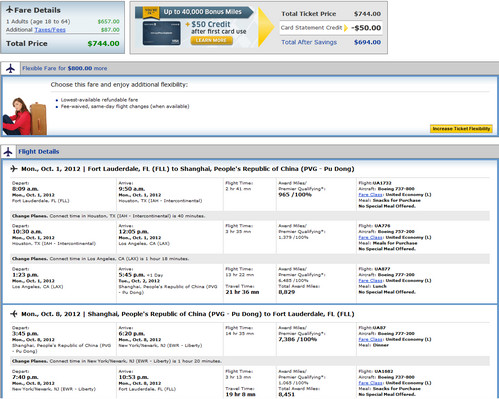Click flight number UA877

click(x=382, y=269)
